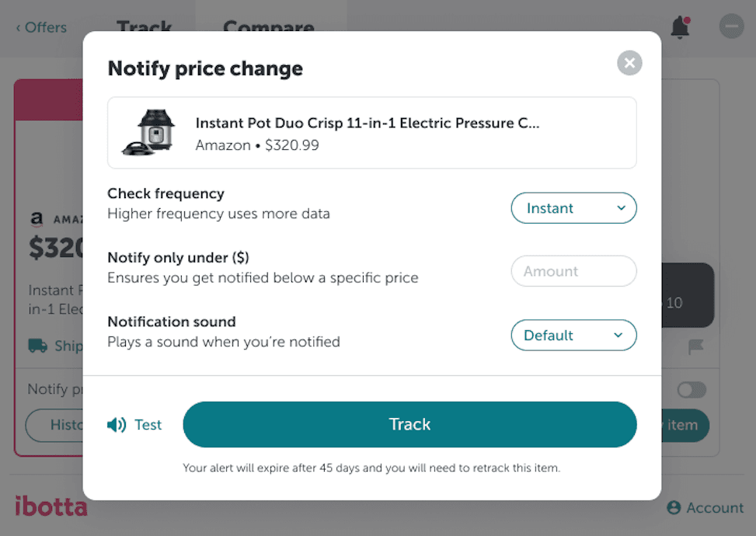Click the shipping truck icon
The image size is (756, 536).
(x=37, y=346)
